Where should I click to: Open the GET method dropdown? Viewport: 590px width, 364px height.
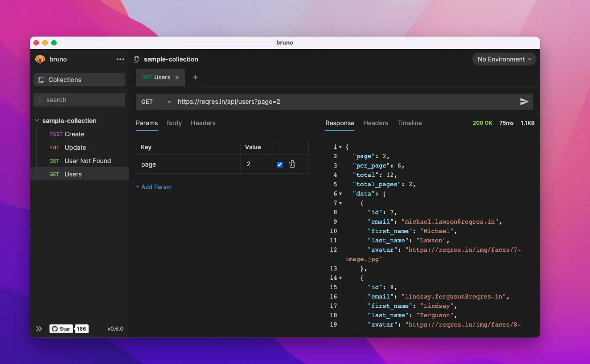coord(156,102)
